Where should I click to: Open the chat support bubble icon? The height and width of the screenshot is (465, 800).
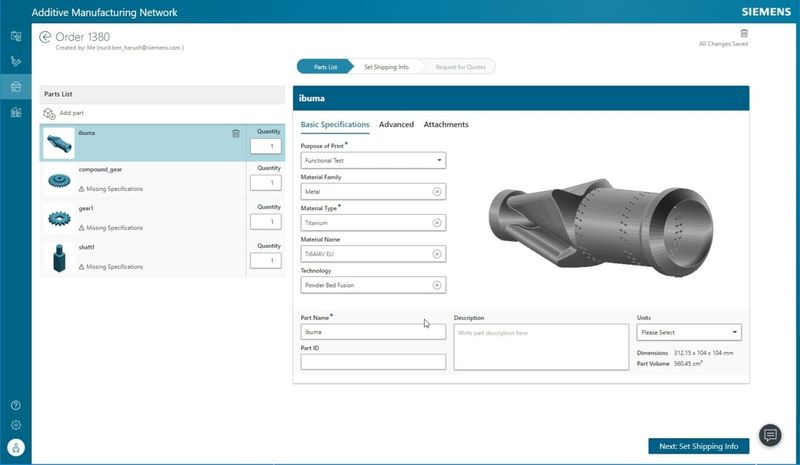pyautogui.click(x=770, y=435)
